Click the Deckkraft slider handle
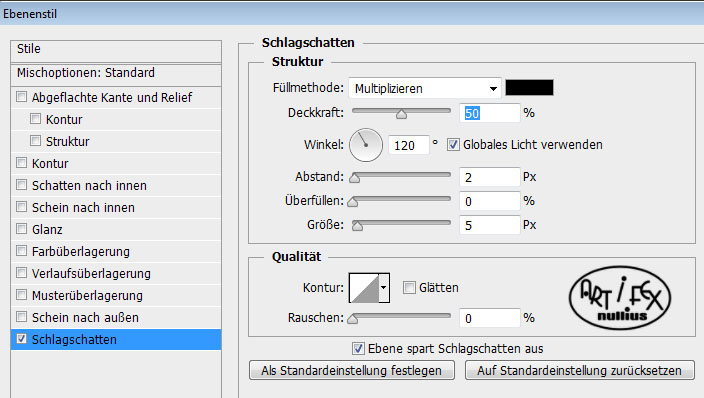This screenshot has height=398, width=704. click(x=401, y=114)
